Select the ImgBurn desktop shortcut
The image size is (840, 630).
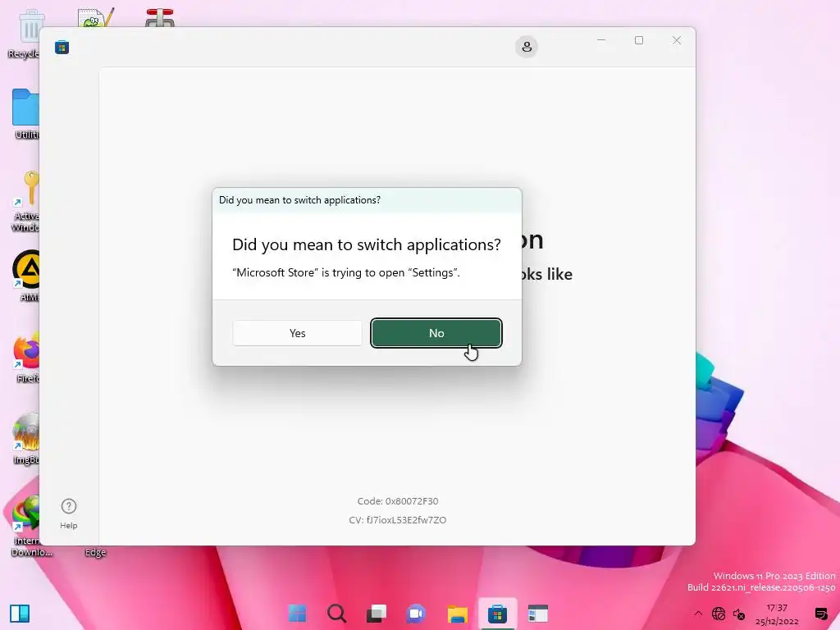click(27, 439)
